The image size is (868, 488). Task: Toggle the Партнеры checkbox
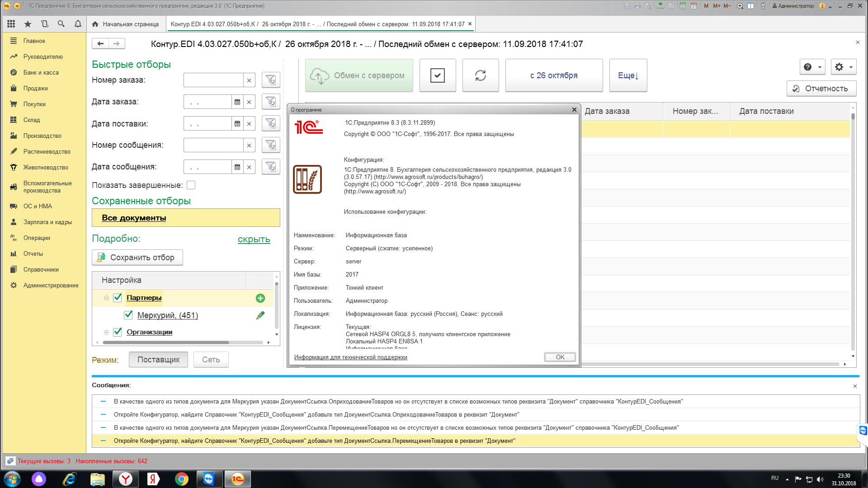point(118,297)
